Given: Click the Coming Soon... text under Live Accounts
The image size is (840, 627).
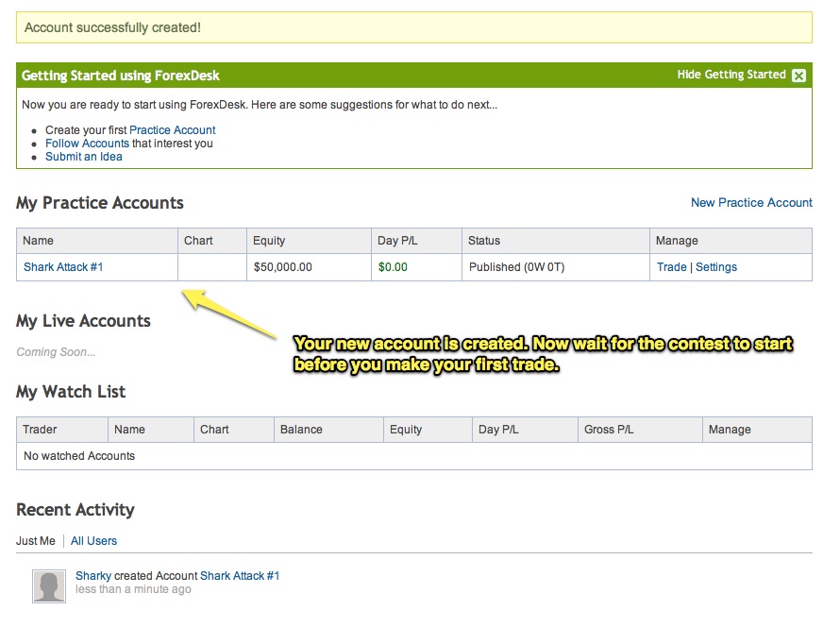Looking at the screenshot, I should [56, 352].
